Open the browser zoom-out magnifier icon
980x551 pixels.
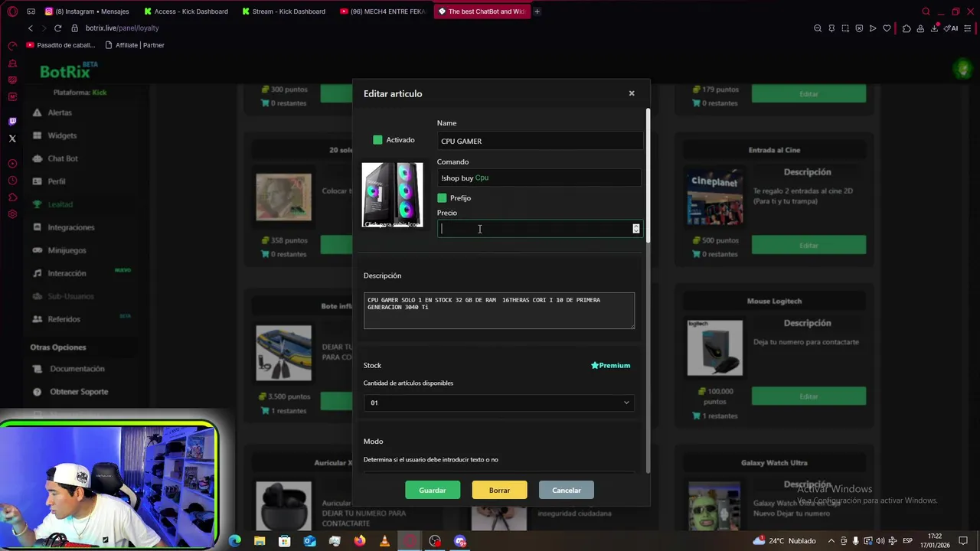818,28
